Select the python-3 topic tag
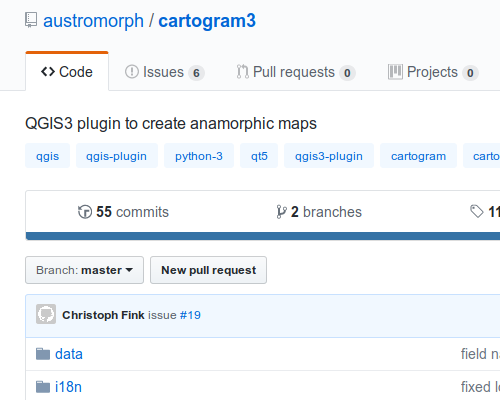The height and width of the screenshot is (400, 500). click(199, 156)
